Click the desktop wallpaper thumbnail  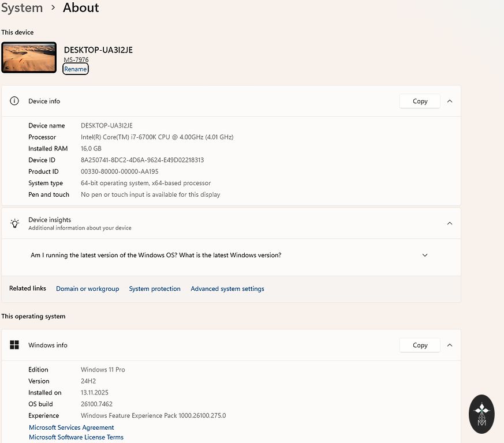pyautogui.click(x=29, y=57)
